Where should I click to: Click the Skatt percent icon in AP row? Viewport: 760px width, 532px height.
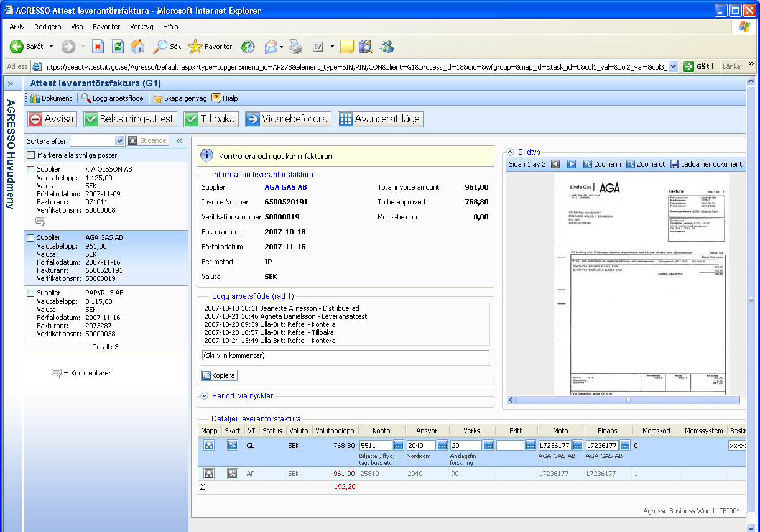coord(233,474)
